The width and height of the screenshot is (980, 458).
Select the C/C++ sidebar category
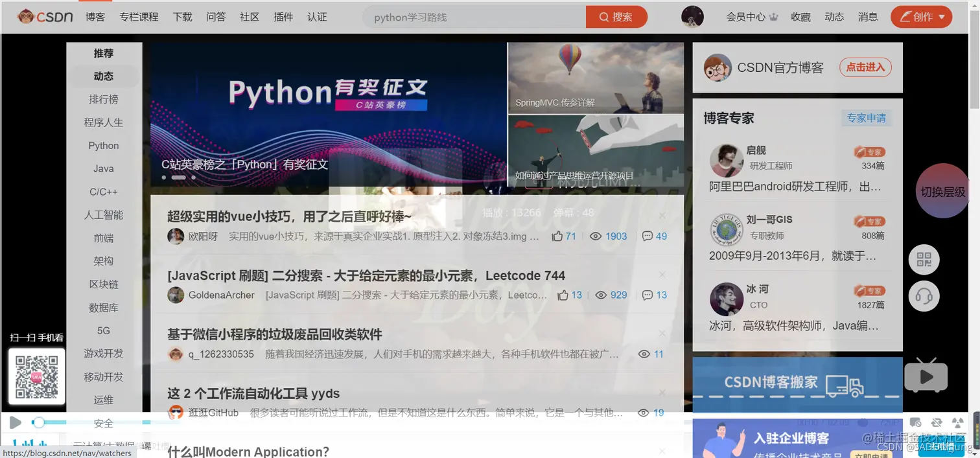coord(104,192)
